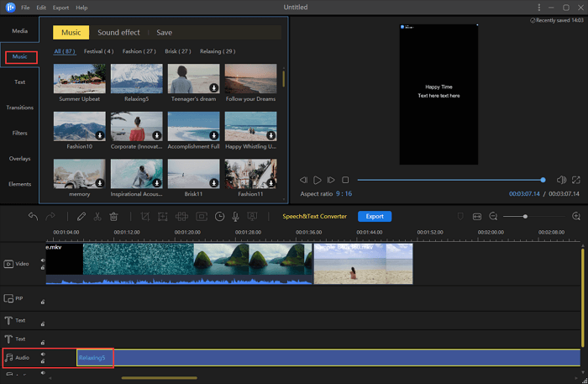Switch to the Sound effect tab
Screen dimensions: 588x384
coord(118,33)
